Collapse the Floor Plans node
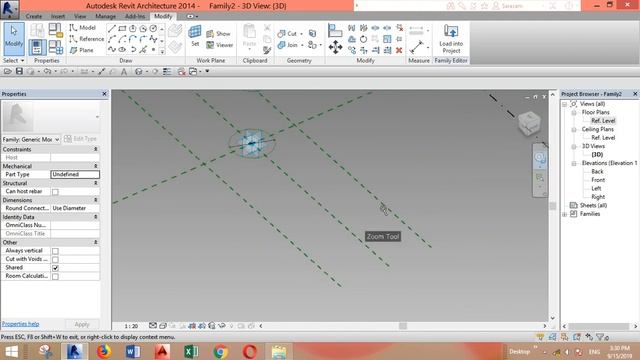The height and width of the screenshot is (360, 640). click(x=573, y=112)
